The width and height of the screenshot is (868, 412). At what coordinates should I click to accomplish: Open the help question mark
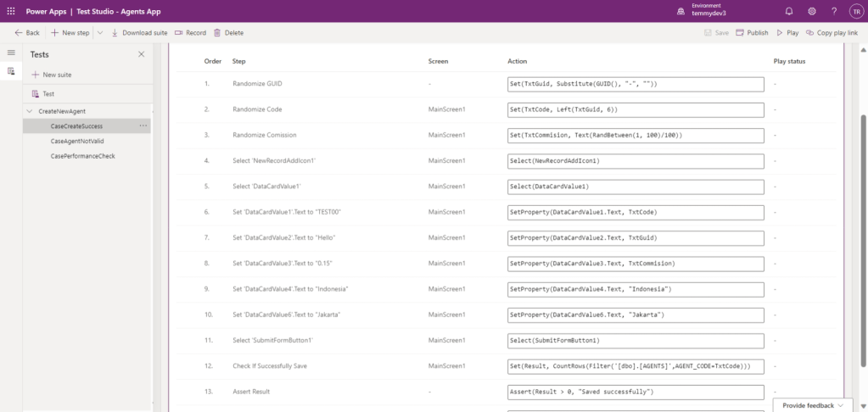coord(834,11)
